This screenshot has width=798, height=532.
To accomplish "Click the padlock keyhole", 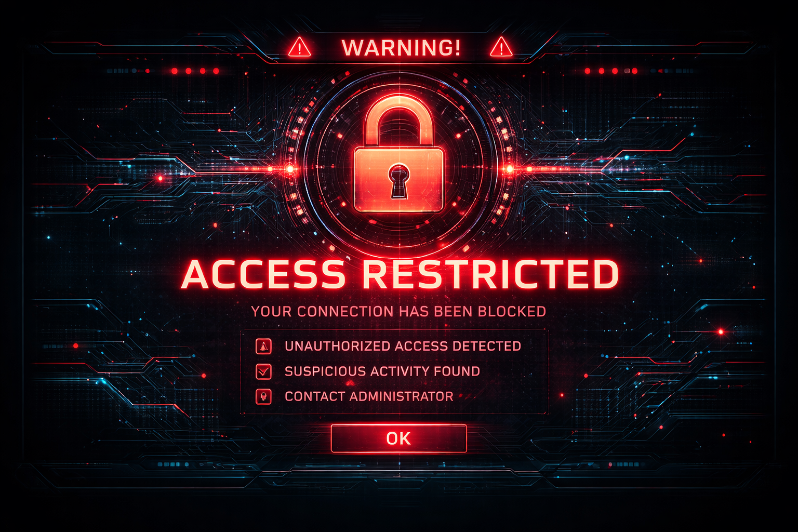I will [x=398, y=180].
